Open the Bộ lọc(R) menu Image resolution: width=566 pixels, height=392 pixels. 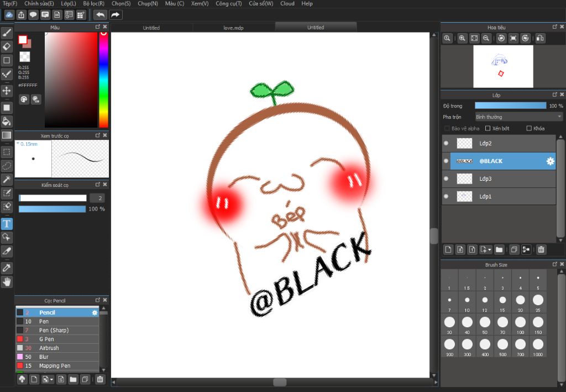(x=93, y=3)
